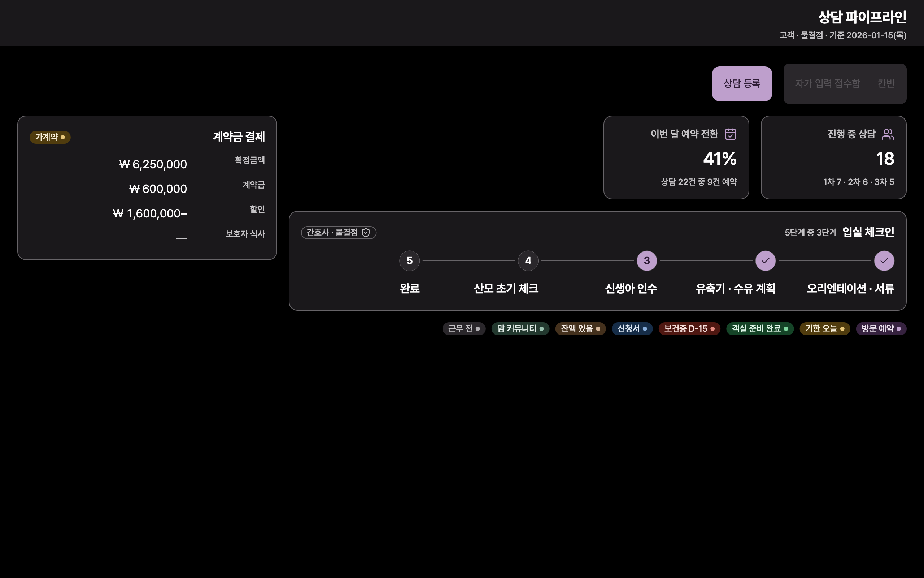Click the 방문 예약 chip
The width and height of the screenshot is (924, 578).
pyautogui.click(x=881, y=329)
